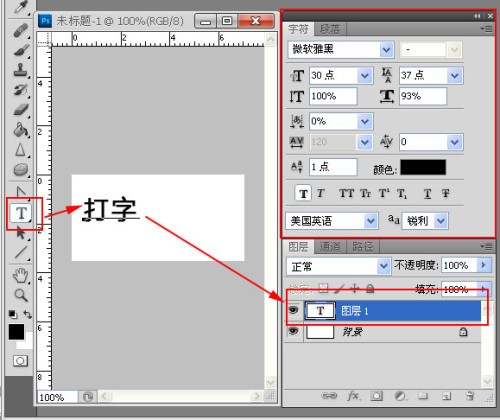The height and width of the screenshot is (420, 500).
Task: Hide the 背景 layer eye icon
Action: (x=293, y=331)
